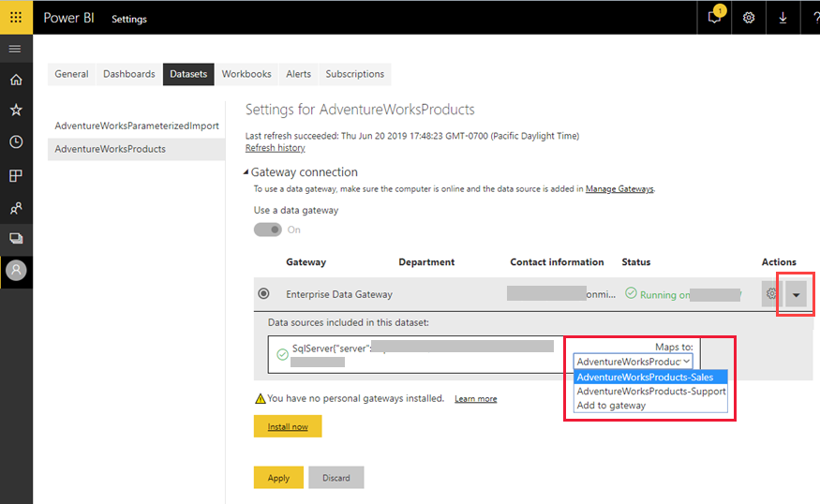Click the warning triangle icon
820x504 pixels.
(260, 398)
